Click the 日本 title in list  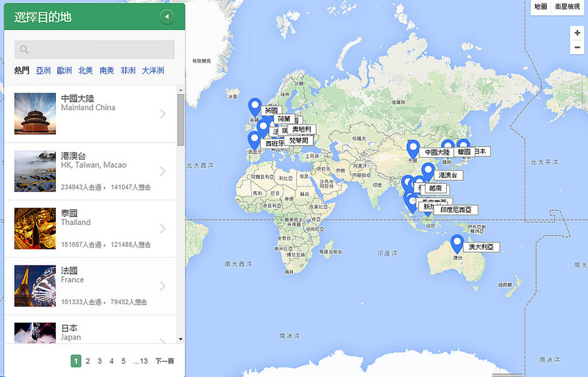[69, 328]
